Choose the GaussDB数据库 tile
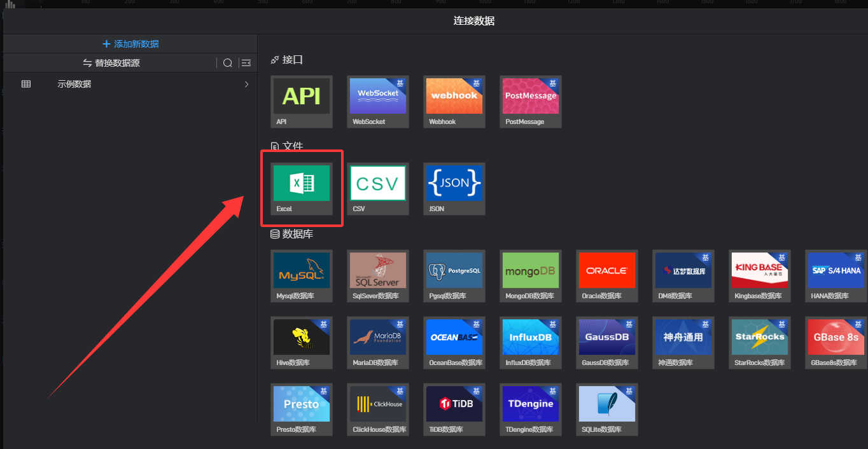 coord(607,343)
